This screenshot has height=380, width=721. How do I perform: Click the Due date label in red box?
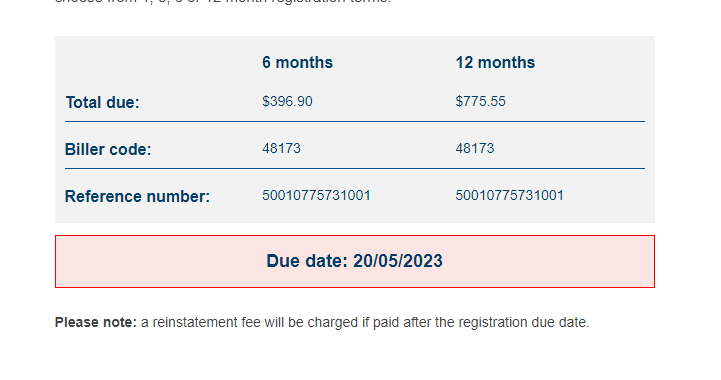(307, 261)
